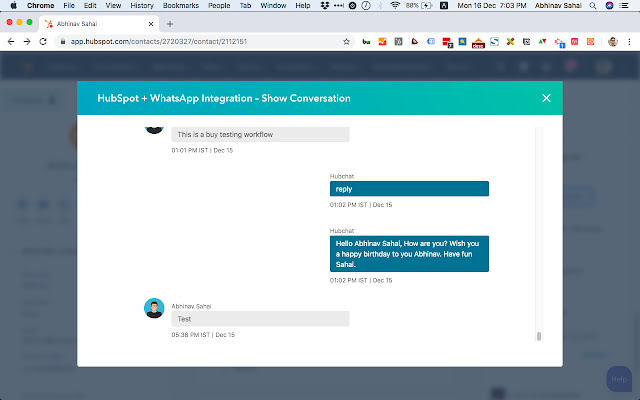This screenshot has width=640, height=400.
Task: Click the green-red X extension icon
Action: 510,42
